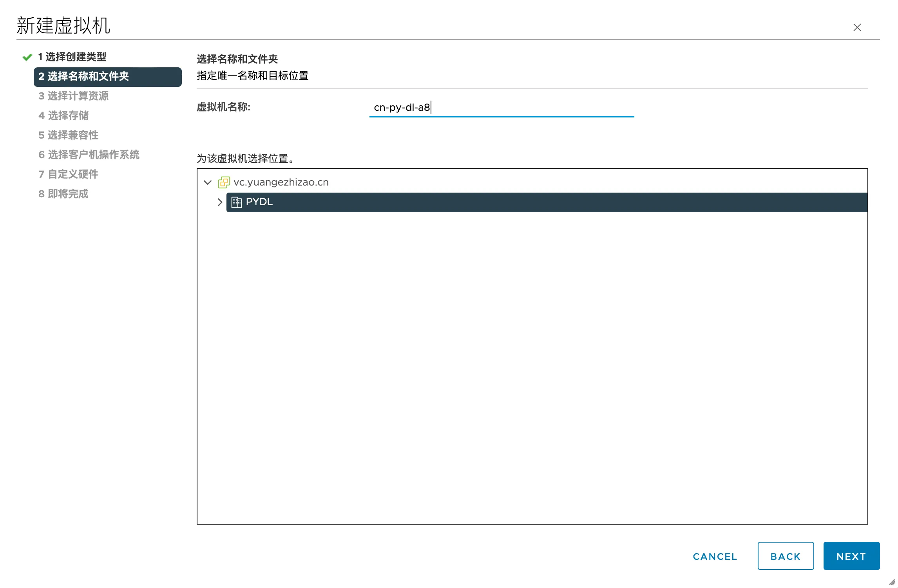Click CANCEL to discard VM creation
Image resolution: width=898 pixels, height=588 pixels.
715,555
